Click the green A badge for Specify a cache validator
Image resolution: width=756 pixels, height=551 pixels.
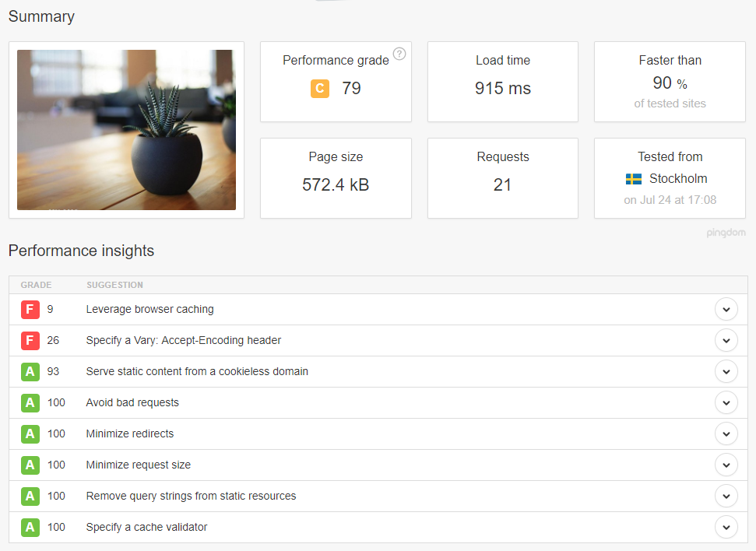pos(30,528)
